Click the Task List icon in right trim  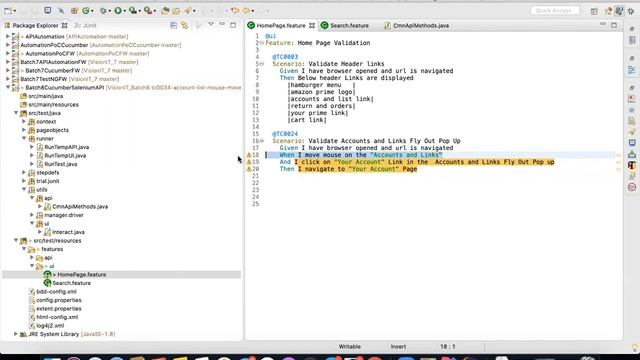pos(632,40)
